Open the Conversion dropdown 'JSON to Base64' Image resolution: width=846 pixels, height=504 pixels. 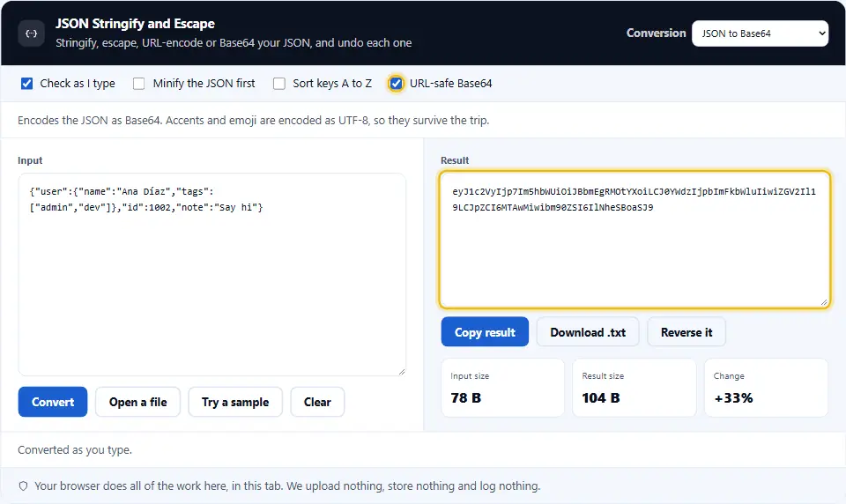coord(760,33)
